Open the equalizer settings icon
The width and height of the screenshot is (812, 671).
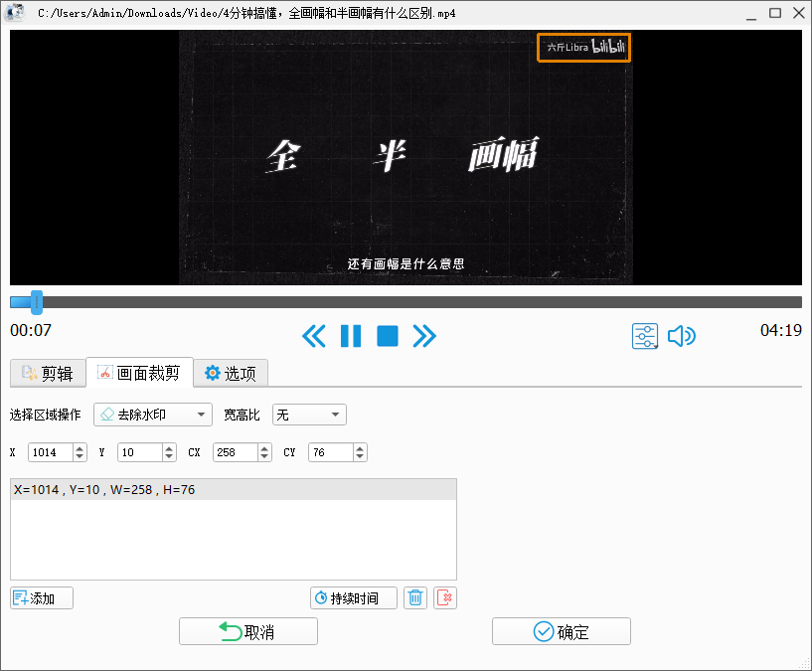click(x=645, y=336)
